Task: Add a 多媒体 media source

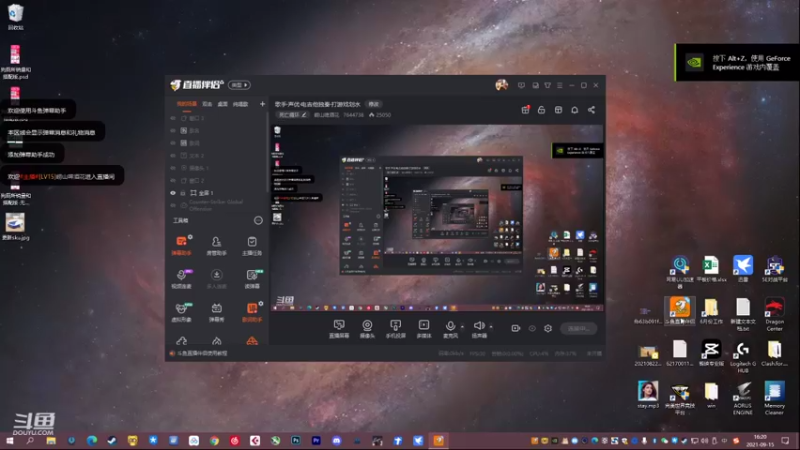Action: (423, 329)
